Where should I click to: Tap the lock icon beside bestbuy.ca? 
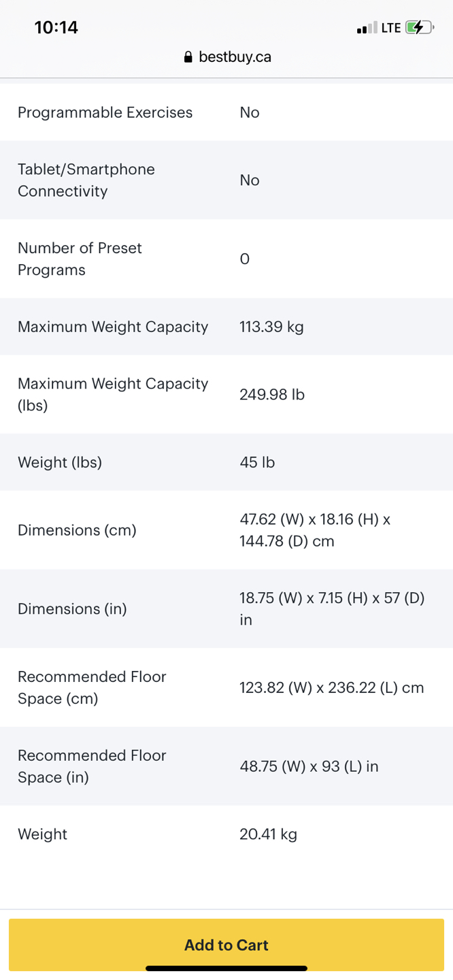188,57
